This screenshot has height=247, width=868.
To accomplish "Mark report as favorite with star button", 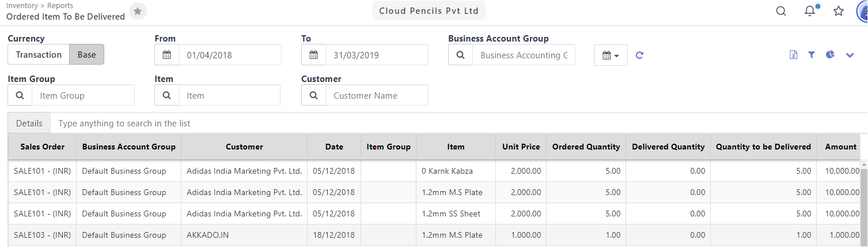I will tap(138, 11).
